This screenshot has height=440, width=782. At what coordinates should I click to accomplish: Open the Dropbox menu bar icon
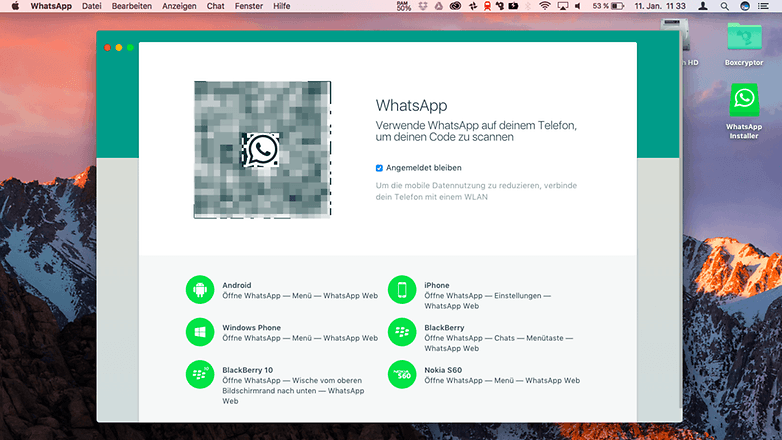[422, 6]
